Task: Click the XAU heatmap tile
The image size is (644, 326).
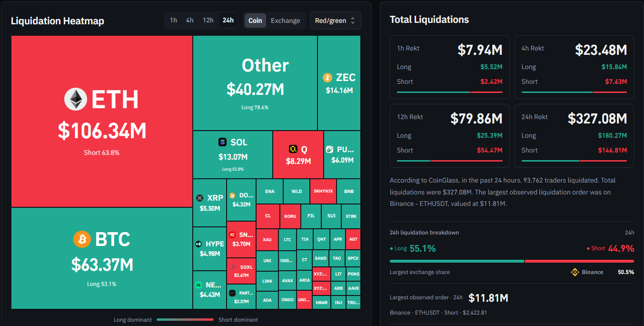Action: (x=268, y=240)
